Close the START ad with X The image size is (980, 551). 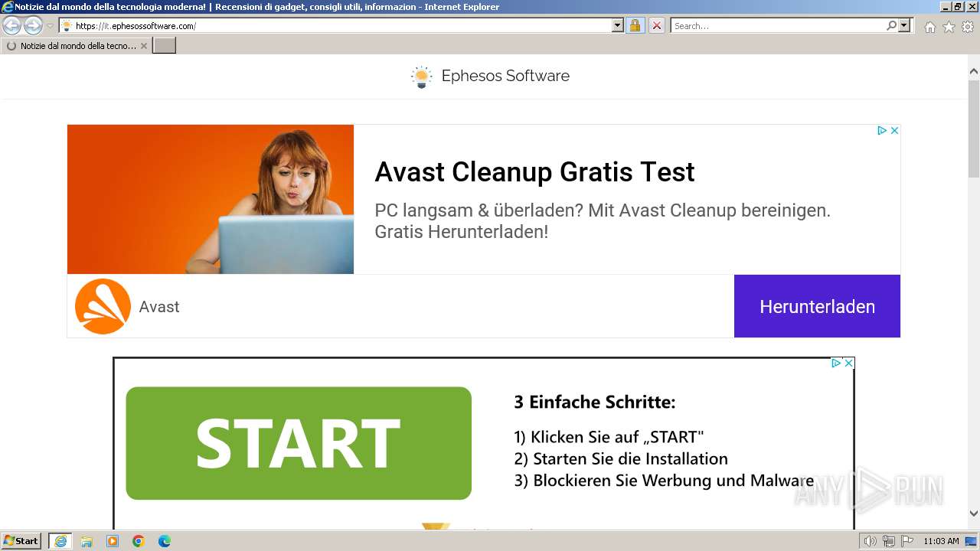pyautogui.click(x=848, y=364)
